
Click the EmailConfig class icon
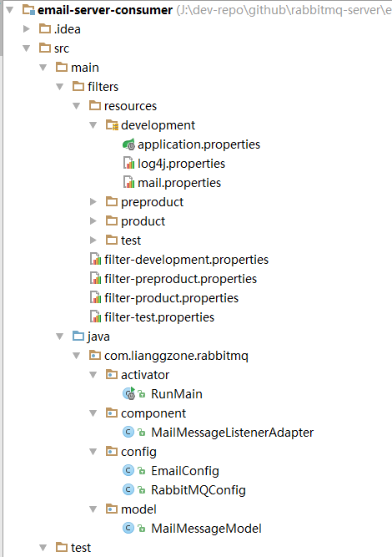point(128,470)
